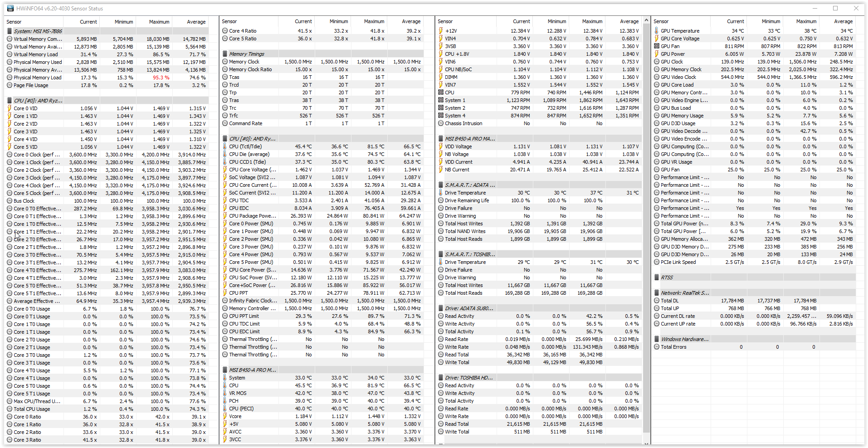Click the thermometer icon next to VR MOS
The height and width of the screenshot is (448, 868).
coord(225,393)
